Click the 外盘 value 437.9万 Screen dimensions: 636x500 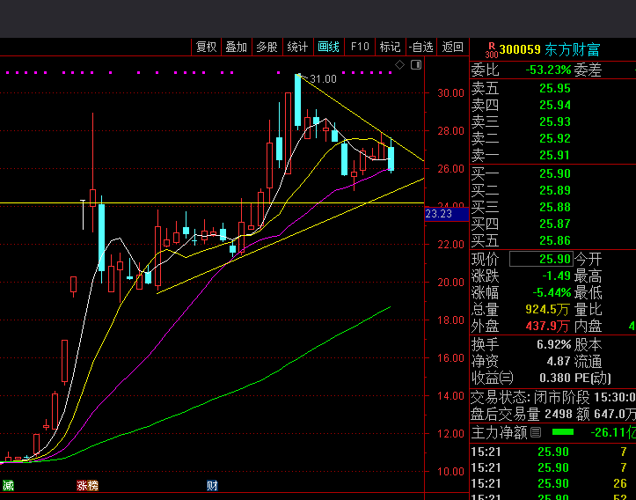coord(548,326)
